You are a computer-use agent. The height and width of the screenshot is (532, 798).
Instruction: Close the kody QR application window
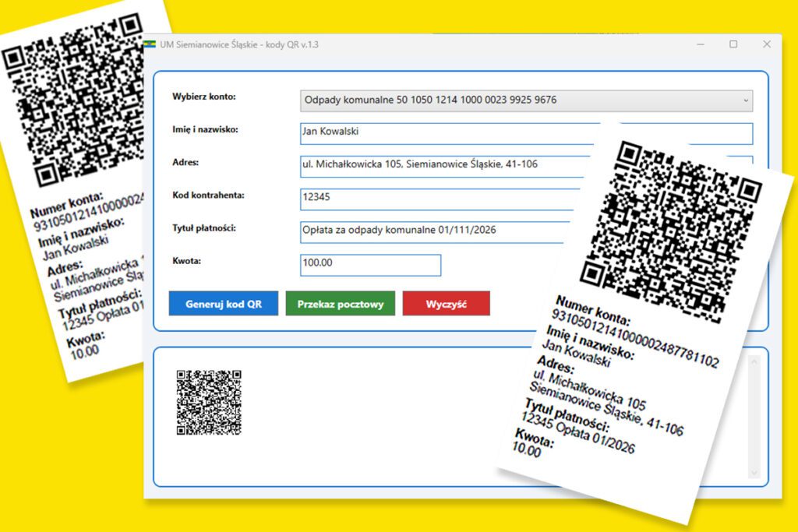click(x=767, y=44)
